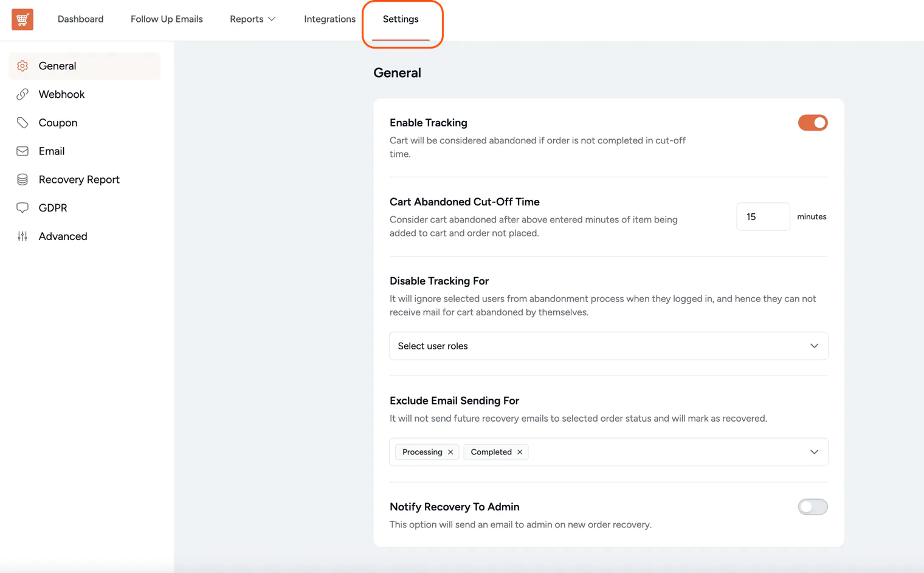Click the Webhook link icon
924x573 pixels.
coord(22,94)
